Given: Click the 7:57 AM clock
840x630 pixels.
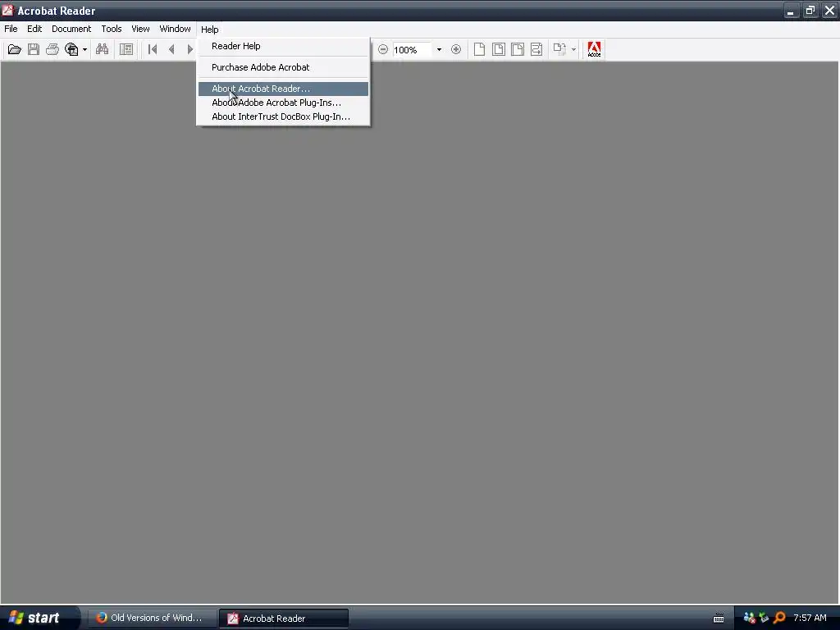Looking at the screenshot, I should point(810,619).
